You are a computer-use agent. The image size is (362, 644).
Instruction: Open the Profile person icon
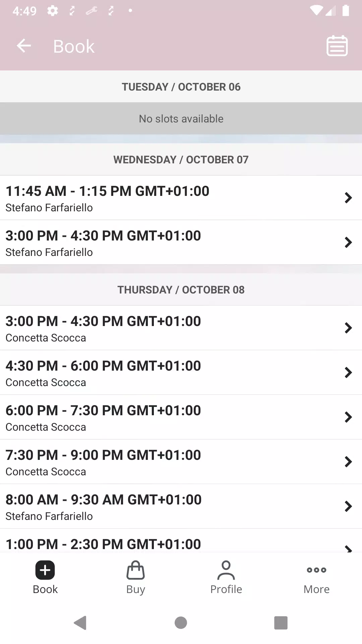226,577
